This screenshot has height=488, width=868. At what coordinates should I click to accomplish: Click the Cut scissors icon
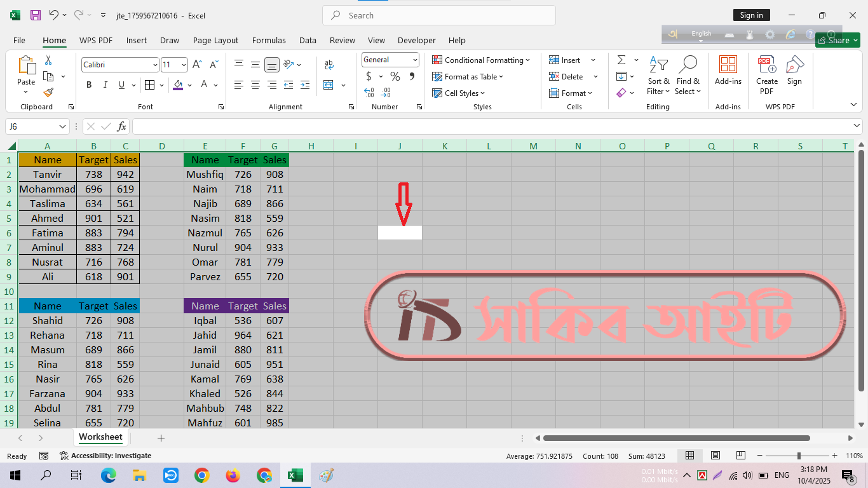pos(48,60)
